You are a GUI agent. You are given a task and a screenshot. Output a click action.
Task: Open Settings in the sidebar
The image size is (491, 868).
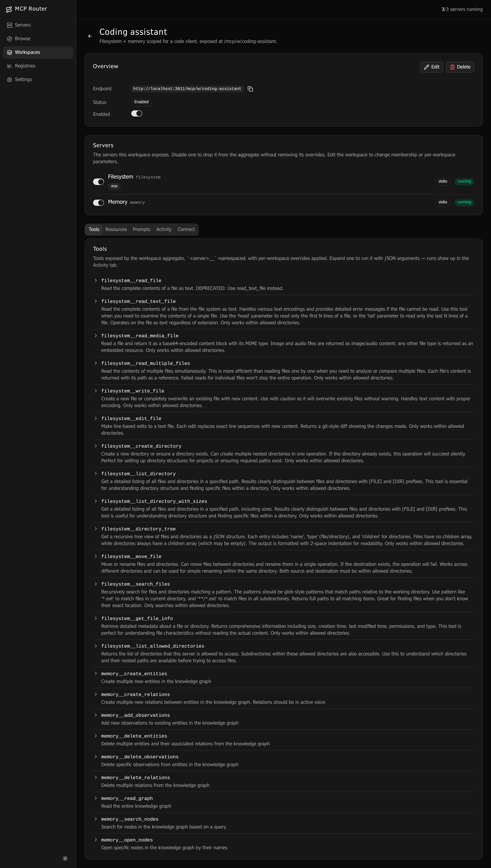click(x=38, y=80)
